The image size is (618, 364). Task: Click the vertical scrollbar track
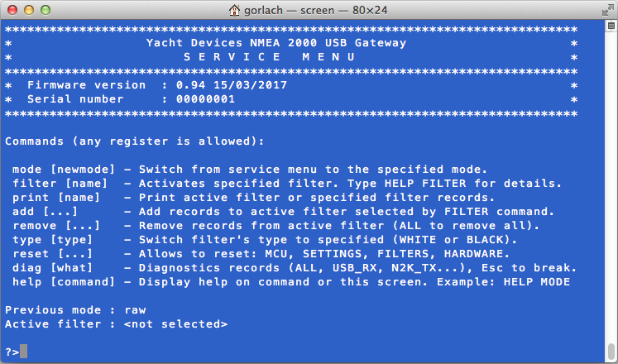coord(610,182)
